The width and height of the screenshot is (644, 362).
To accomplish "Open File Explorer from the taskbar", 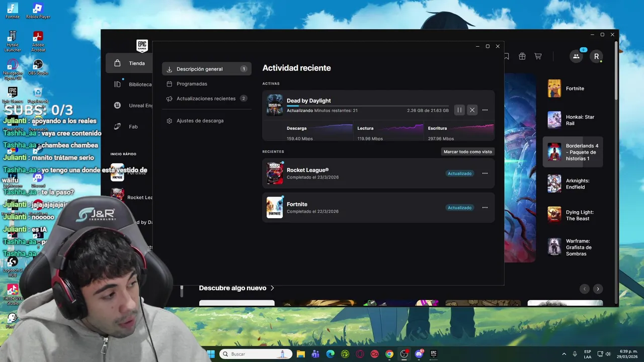I will coord(301,354).
